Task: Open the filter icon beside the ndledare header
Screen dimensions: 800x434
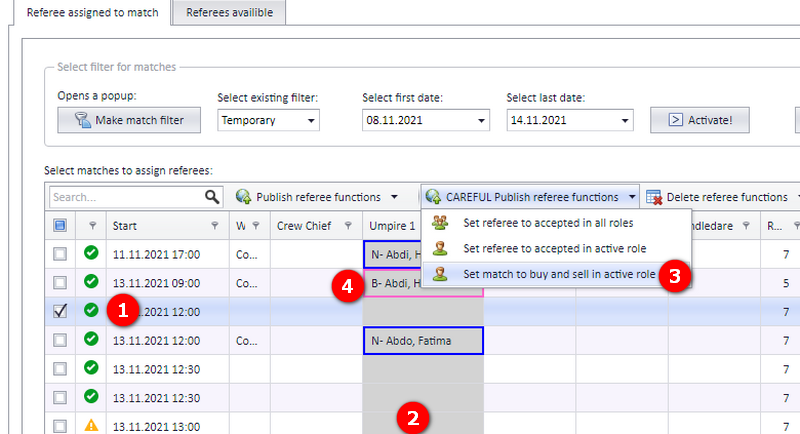Action: [746, 225]
